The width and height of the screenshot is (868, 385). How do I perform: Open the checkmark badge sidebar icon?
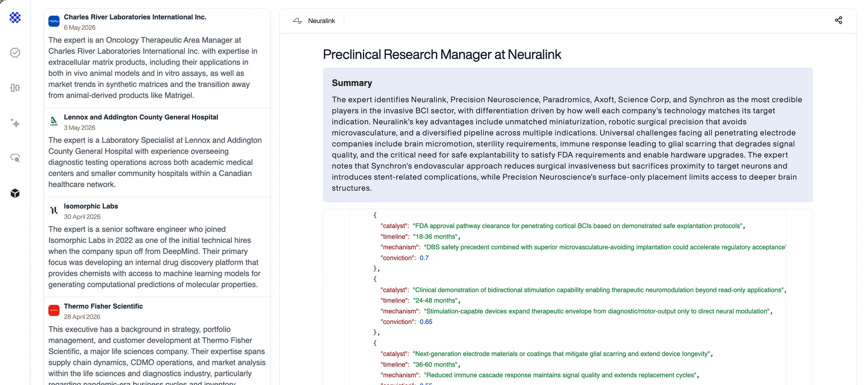click(x=15, y=53)
